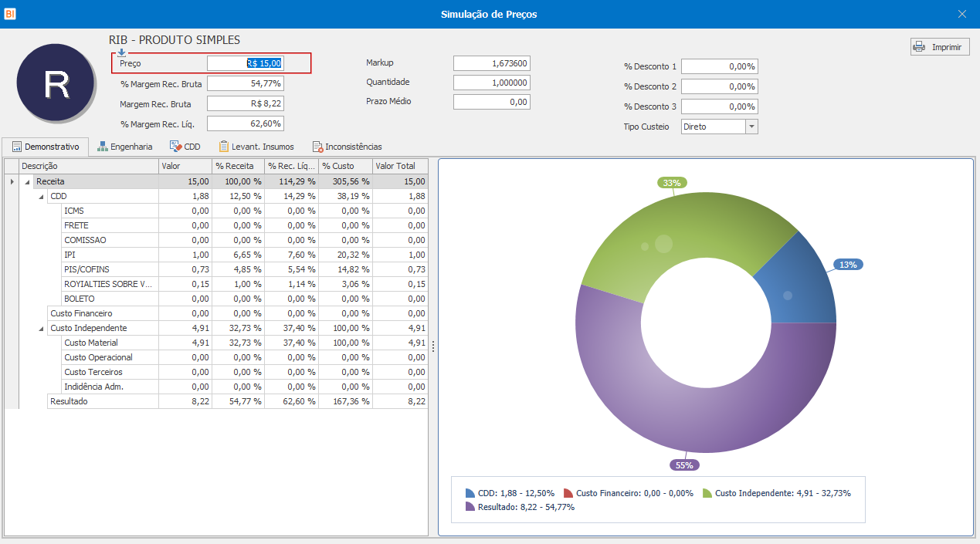Click the printer icon on Imprimir
Viewport: 980px width, 544px height.
919,46
